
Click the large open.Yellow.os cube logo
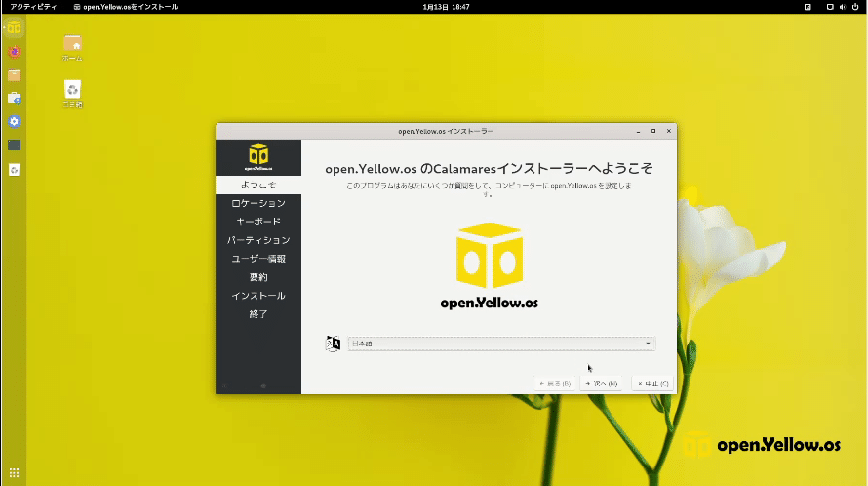click(x=490, y=264)
